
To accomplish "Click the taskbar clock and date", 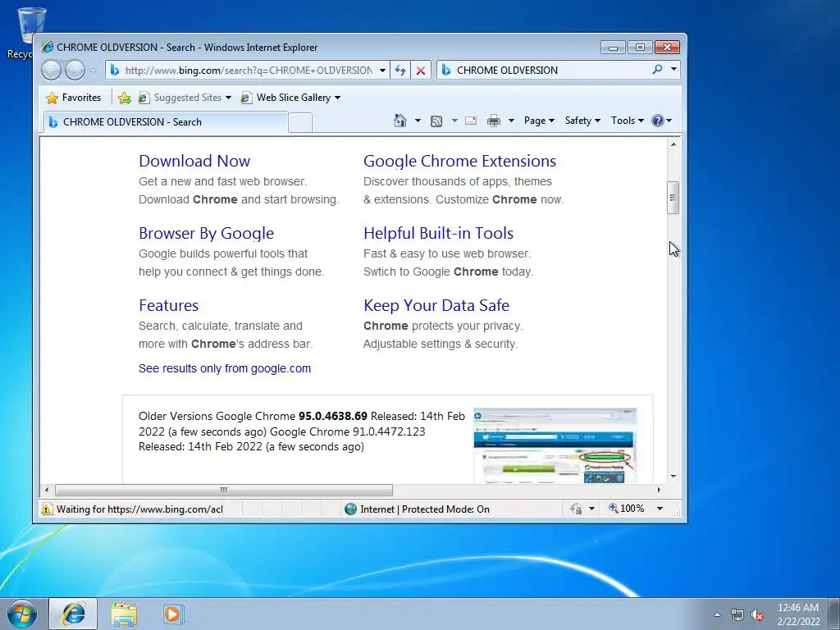I will (798, 614).
